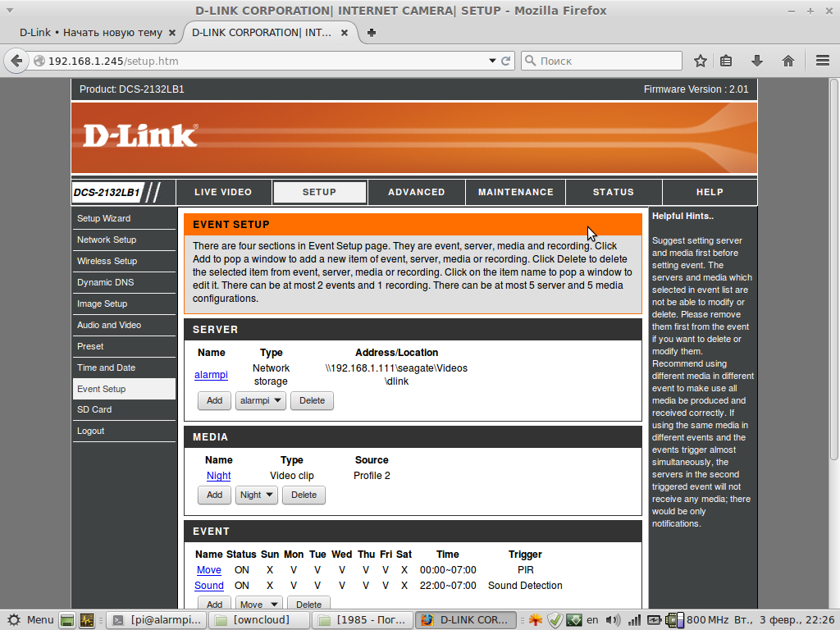
Task: Open the Night media link
Action: click(218, 476)
